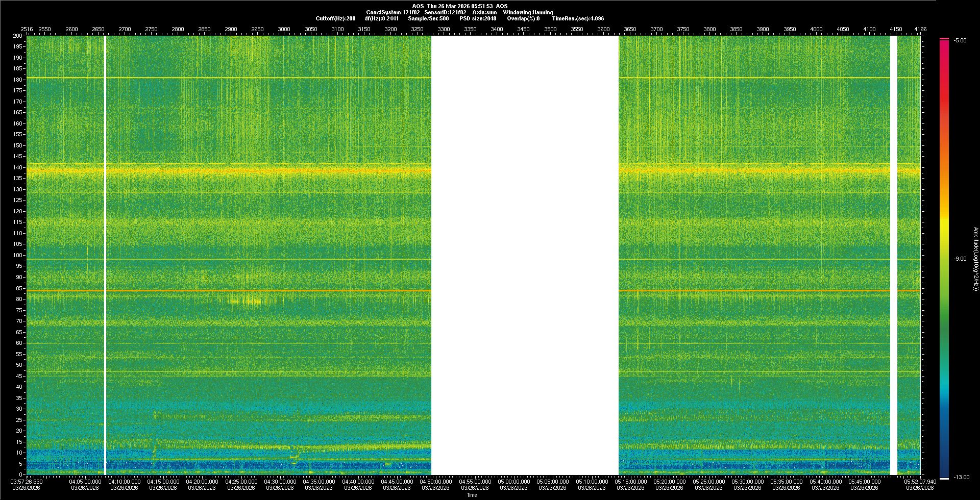Click the 100 Hz tick on the frequency axis

pos(17,255)
